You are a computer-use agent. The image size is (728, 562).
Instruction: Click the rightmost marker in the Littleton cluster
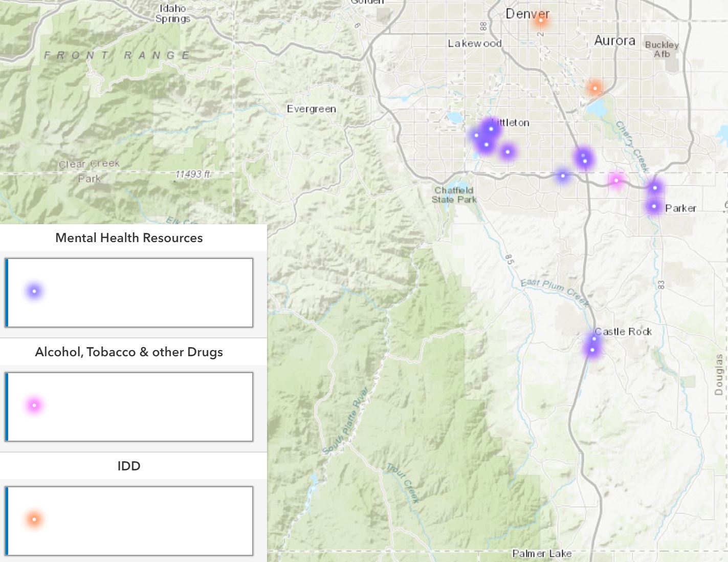coord(508,152)
